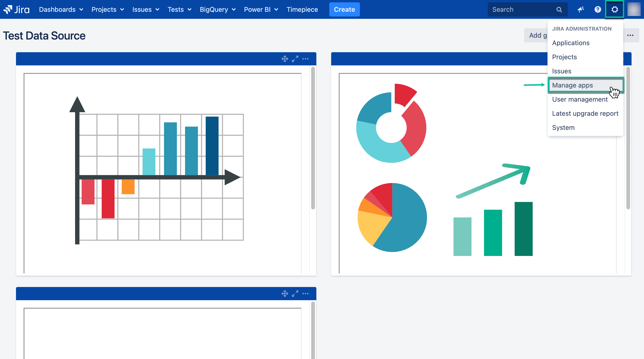The image size is (644, 359).
Task: Open the feedback megaphone icon
Action: tap(580, 9)
